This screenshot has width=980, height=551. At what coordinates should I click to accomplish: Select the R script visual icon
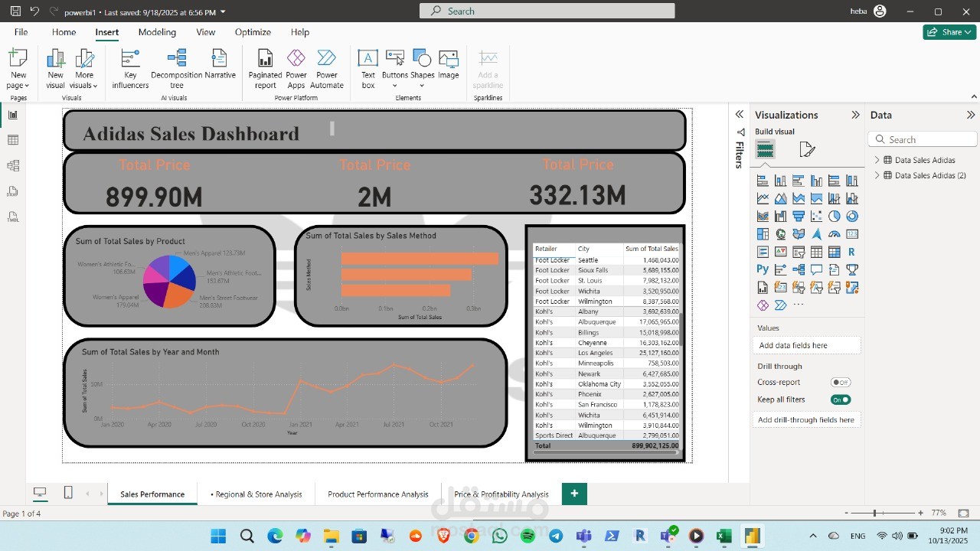853,252
